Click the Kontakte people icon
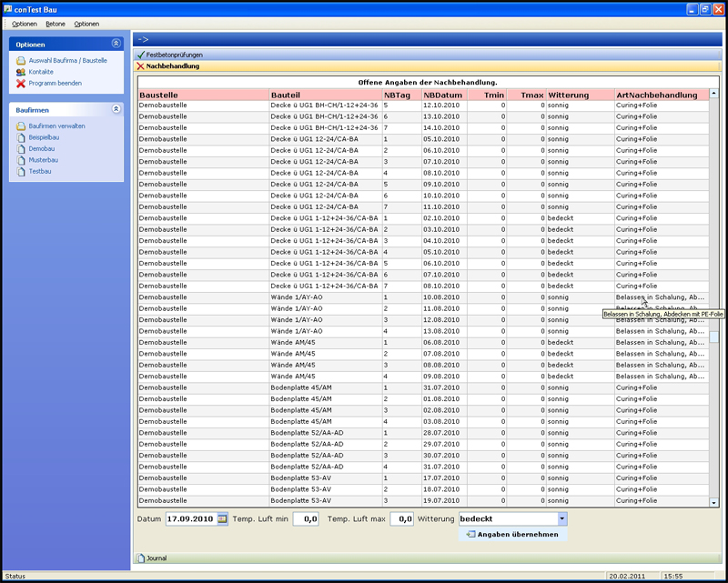Viewport: 728px width, 583px height. tap(21, 72)
